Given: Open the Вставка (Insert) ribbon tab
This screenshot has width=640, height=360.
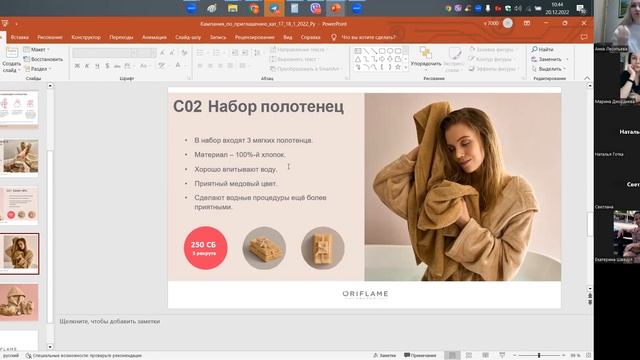Looking at the screenshot, I should coord(20,37).
